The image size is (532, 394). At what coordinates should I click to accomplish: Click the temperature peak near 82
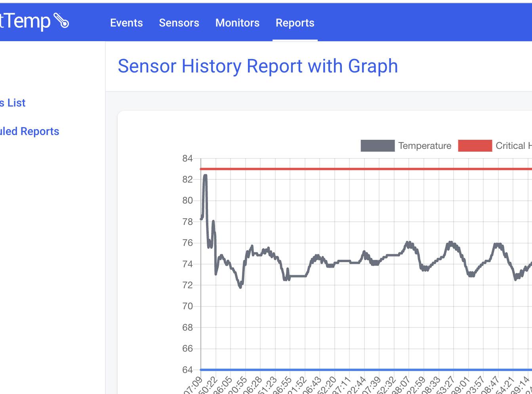tap(205, 175)
